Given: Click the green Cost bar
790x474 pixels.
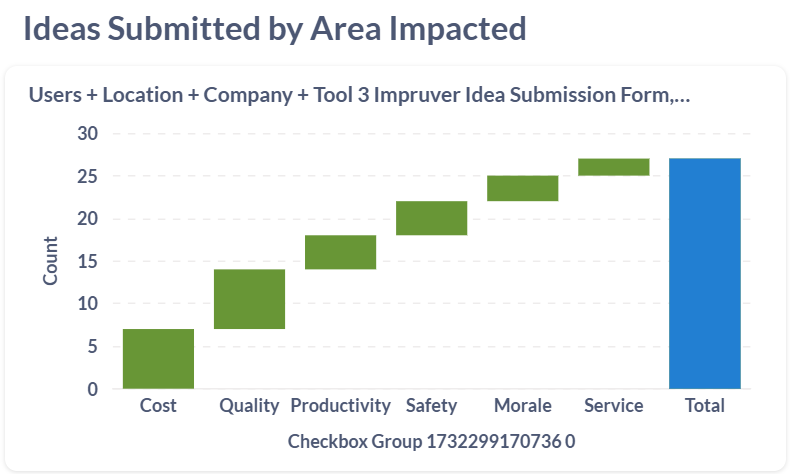Looking at the screenshot, I should (x=158, y=358).
